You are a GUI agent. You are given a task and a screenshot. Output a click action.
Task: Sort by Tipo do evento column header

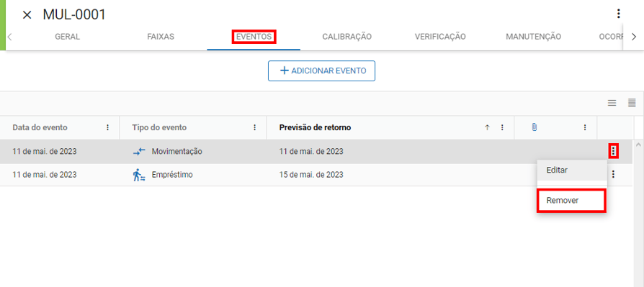coord(159,127)
